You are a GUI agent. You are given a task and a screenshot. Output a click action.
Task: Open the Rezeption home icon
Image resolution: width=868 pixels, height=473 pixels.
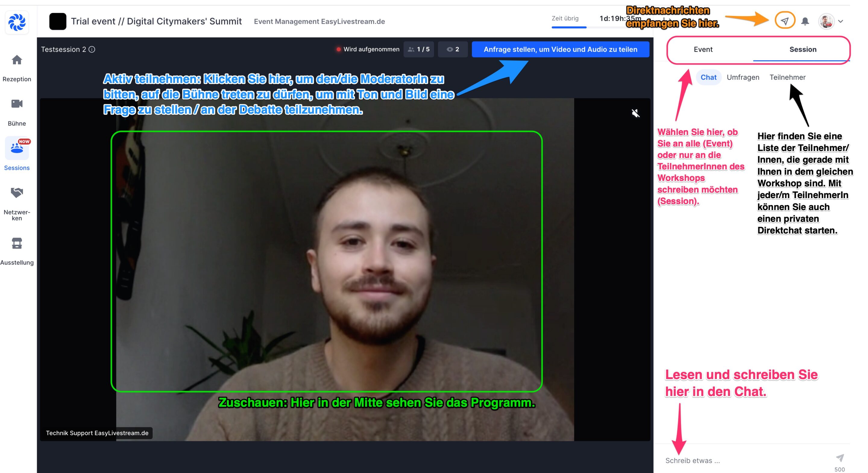tap(17, 61)
